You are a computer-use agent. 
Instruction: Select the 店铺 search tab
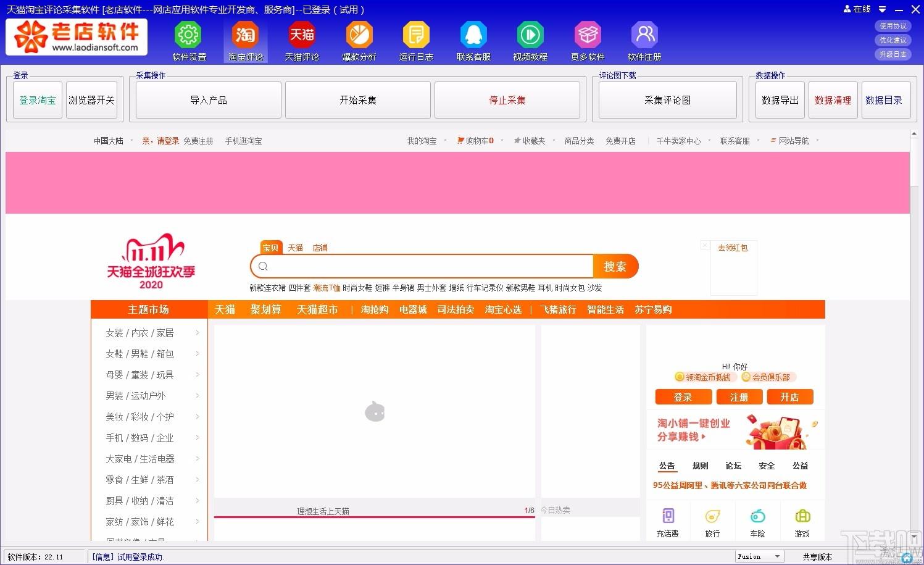coord(320,248)
